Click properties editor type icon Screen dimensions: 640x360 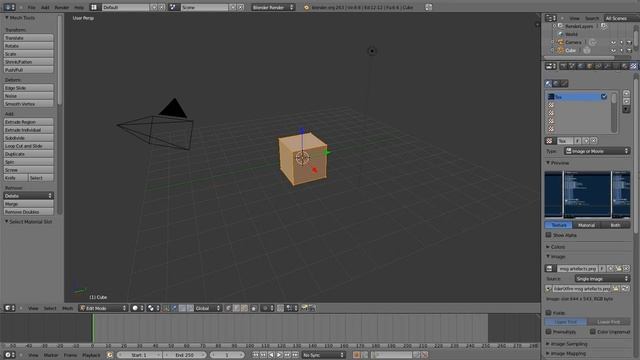tap(551, 66)
